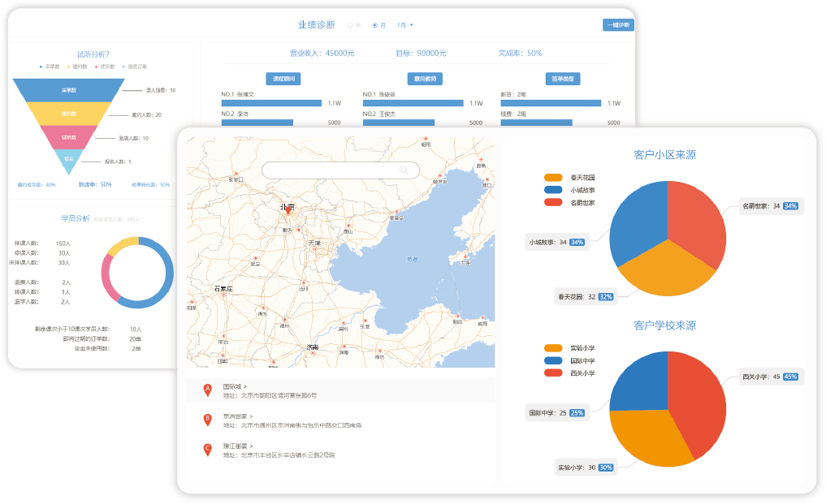The height and width of the screenshot is (504, 826).
Task: Click the 试听数 legend dot in the funnel chart
Action: tap(96, 67)
